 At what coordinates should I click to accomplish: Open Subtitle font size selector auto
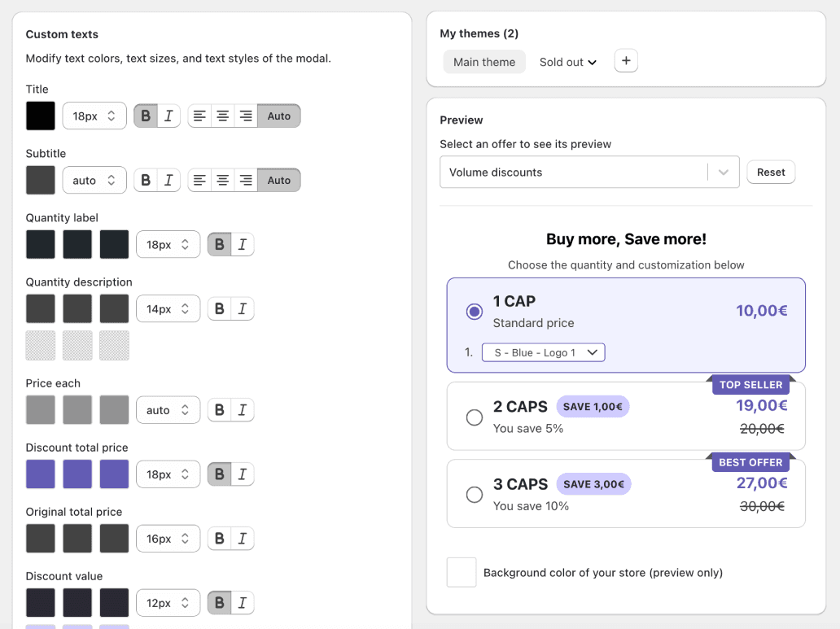point(94,180)
